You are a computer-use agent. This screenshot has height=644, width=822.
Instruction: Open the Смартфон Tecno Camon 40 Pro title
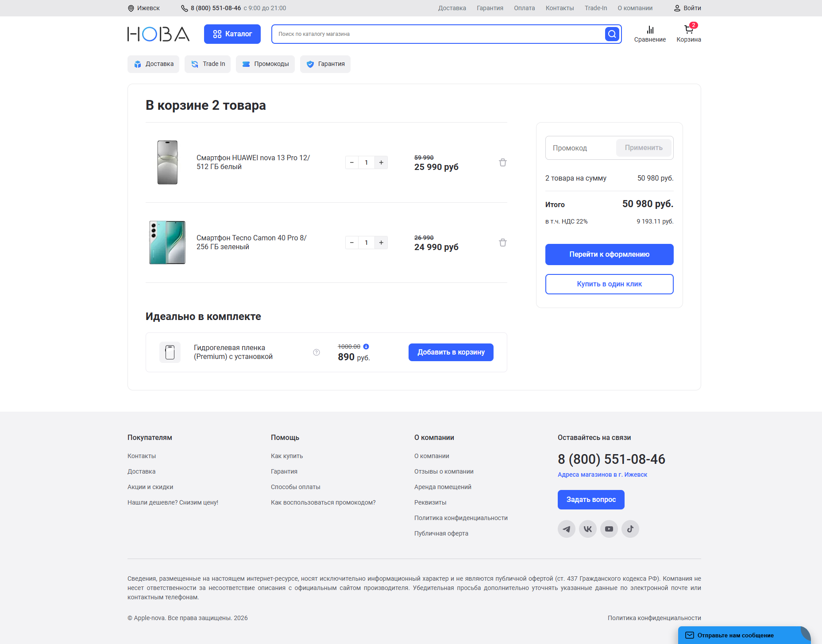click(x=251, y=243)
